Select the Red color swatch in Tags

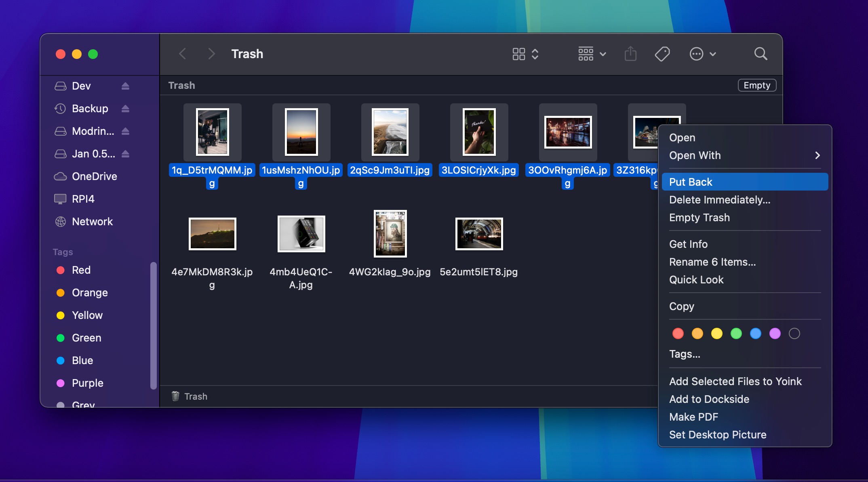point(677,333)
